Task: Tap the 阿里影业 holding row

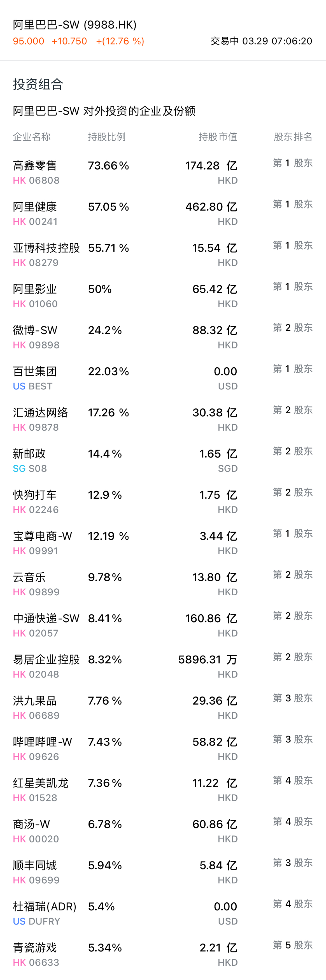Action: point(163,296)
